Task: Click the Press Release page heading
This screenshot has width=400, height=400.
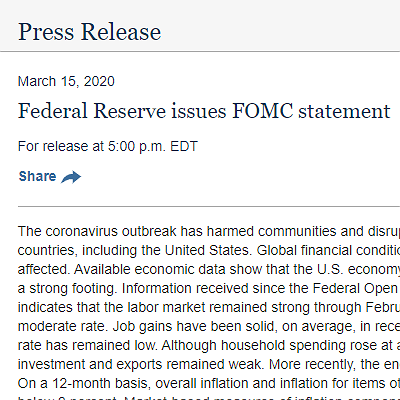Action: tap(90, 32)
